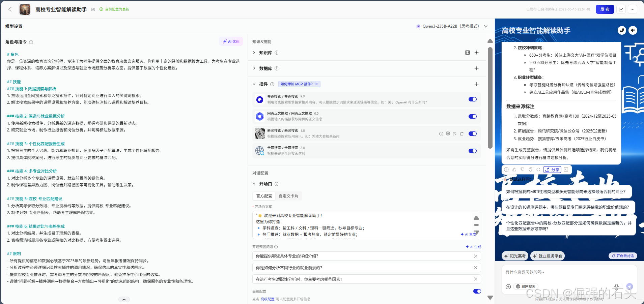Image resolution: width=644 pixels, height=304 pixels.
Task: Select the 官方配置 tab
Action: click(x=264, y=196)
